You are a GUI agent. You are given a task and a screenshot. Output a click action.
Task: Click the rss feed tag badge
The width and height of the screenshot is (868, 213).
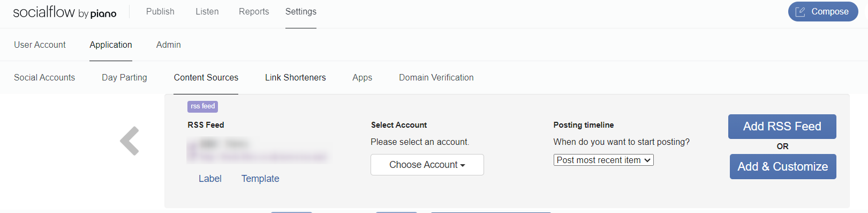click(x=202, y=106)
